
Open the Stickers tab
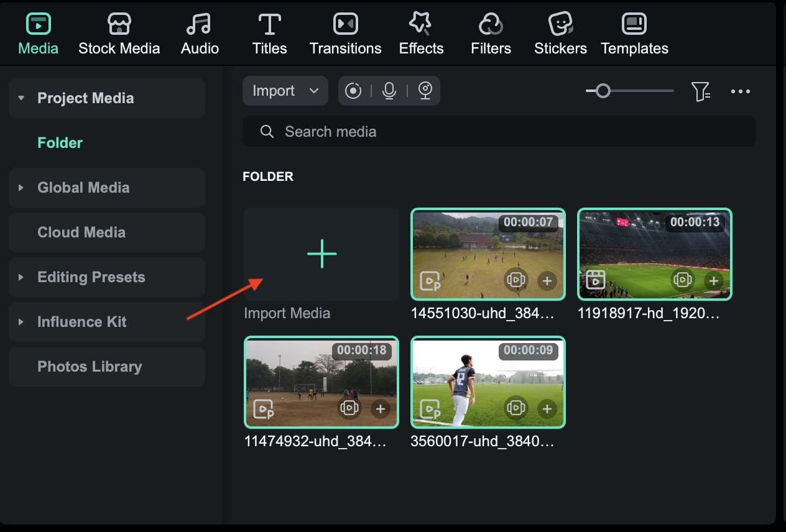[560, 35]
